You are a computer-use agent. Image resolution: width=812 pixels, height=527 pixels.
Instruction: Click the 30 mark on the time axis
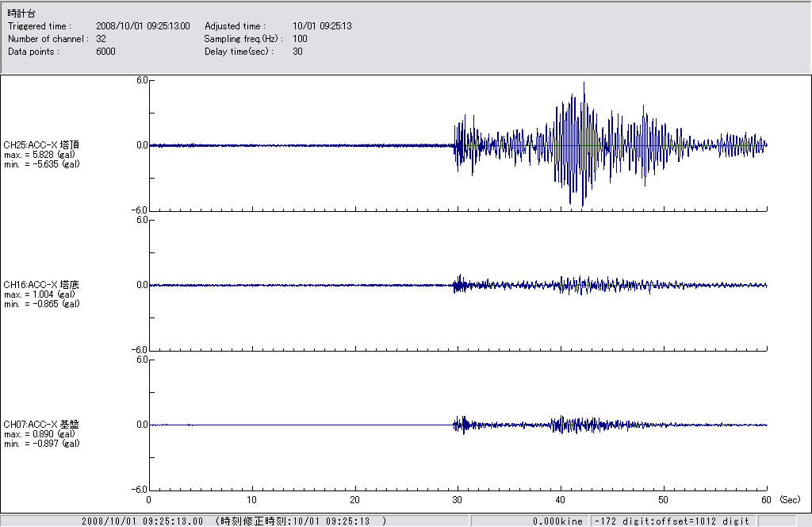[x=458, y=501]
